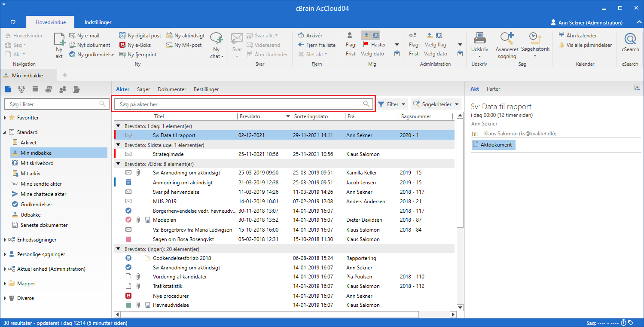Collapse the Standard node
Screen dimensions: 644x327
click(x=5, y=132)
